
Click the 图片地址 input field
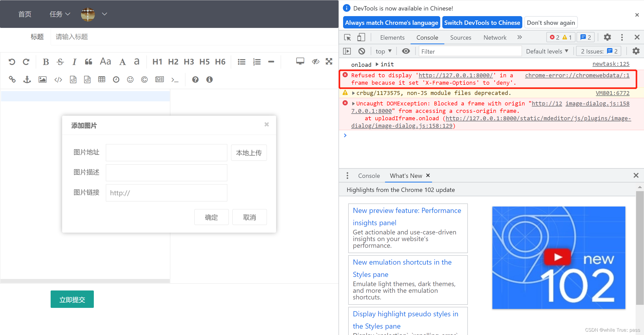pos(166,153)
